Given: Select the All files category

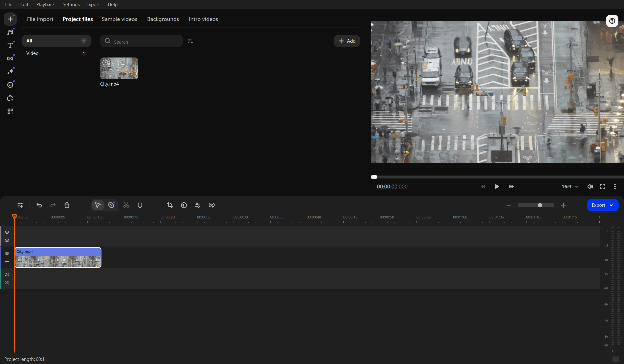Looking at the screenshot, I should pos(57,41).
